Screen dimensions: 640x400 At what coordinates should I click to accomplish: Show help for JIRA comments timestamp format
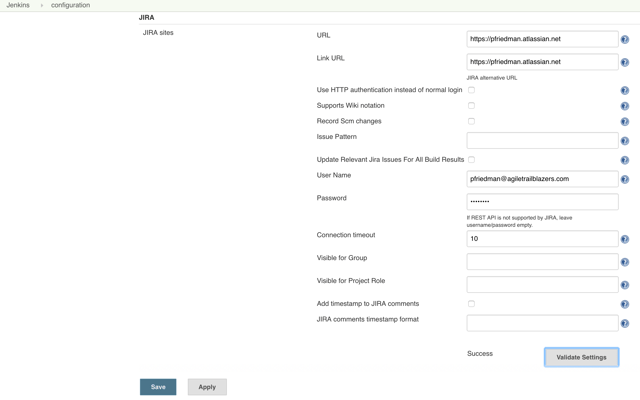pos(624,324)
